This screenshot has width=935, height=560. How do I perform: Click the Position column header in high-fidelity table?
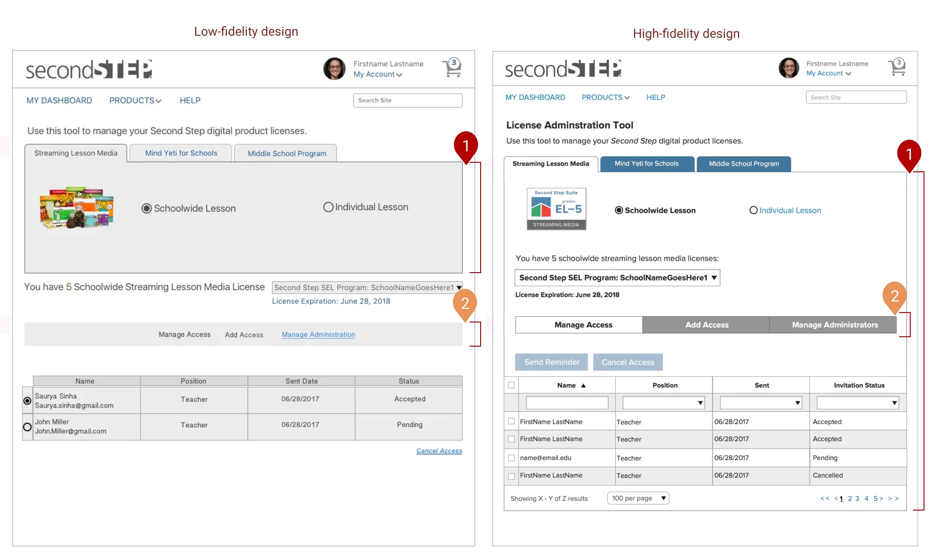(664, 385)
